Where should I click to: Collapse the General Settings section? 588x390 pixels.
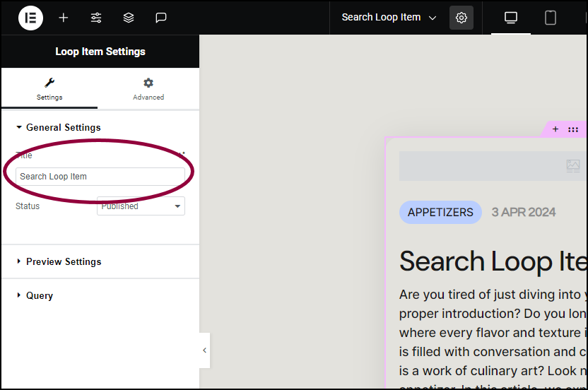(x=58, y=127)
